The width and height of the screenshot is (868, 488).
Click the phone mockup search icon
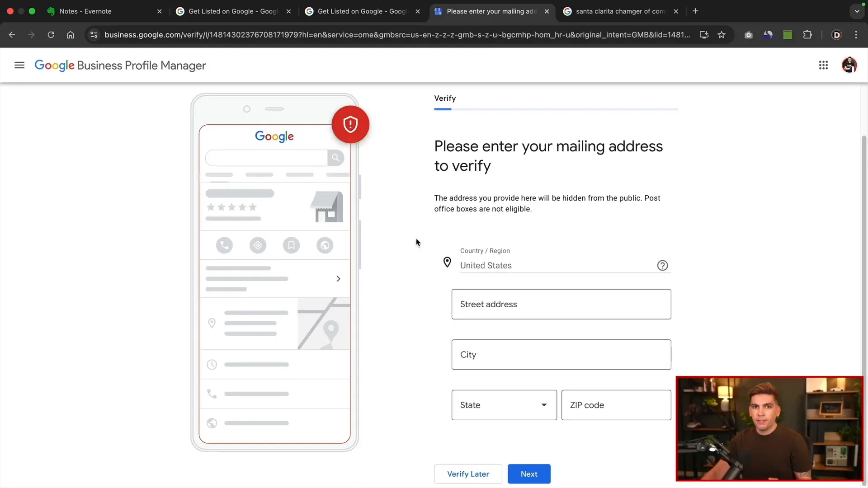335,158
